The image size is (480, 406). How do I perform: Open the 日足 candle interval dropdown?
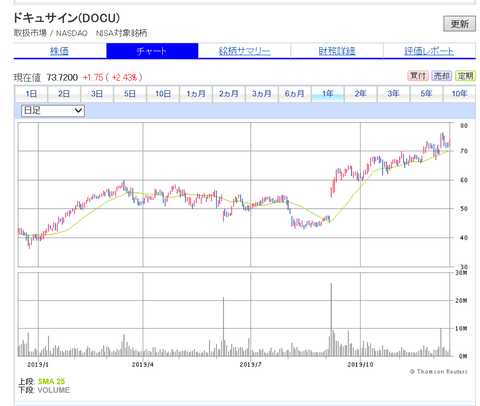coord(53,111)
